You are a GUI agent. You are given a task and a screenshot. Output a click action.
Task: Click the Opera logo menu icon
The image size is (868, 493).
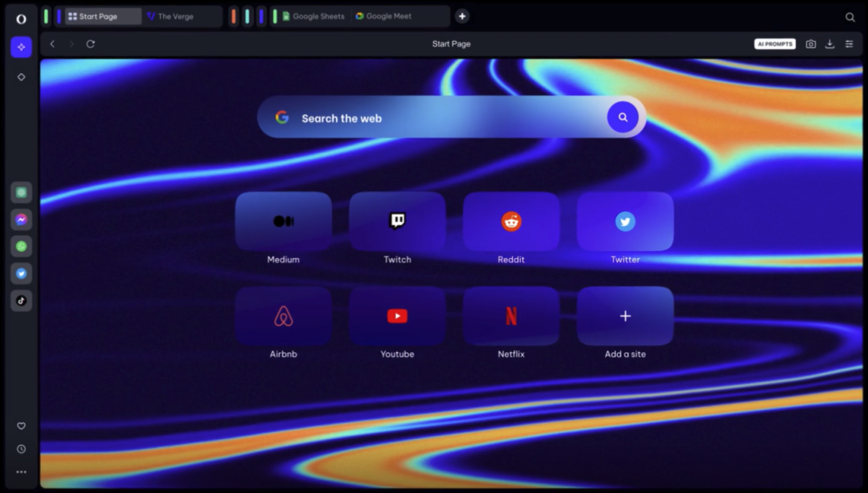(x=21, y=19)
